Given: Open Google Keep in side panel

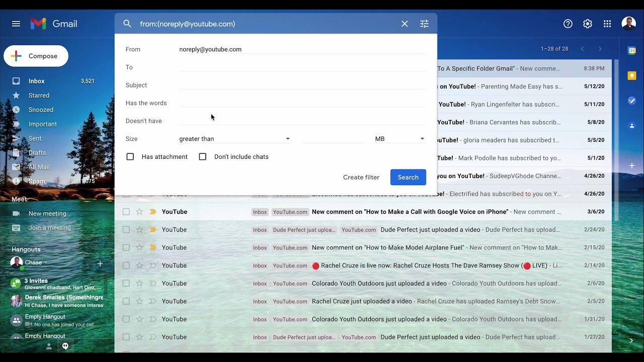Looking at the screenshot, I should pos(632,75).
